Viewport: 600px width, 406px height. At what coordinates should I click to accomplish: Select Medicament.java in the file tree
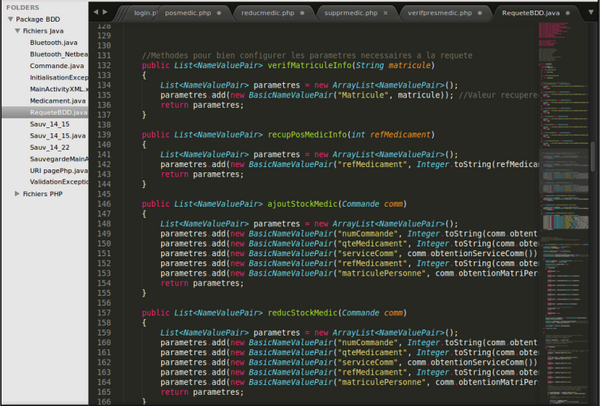[57, 101]
